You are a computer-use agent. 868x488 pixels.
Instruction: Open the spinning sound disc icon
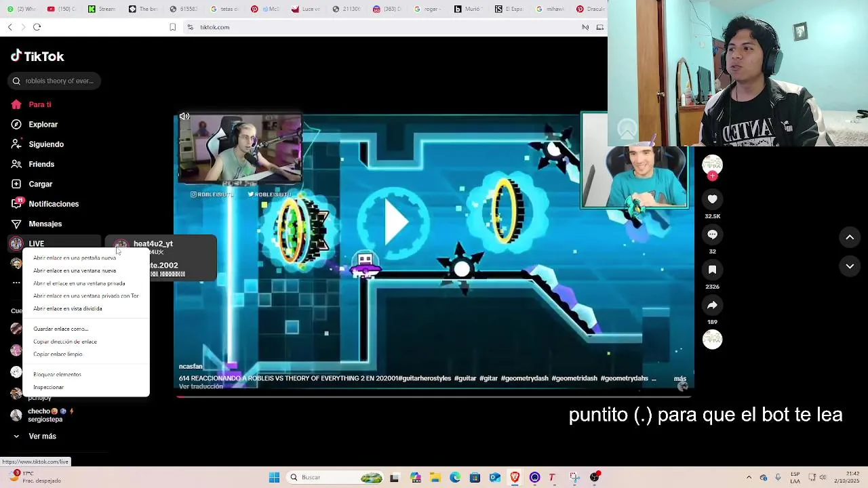click(712, 340)
